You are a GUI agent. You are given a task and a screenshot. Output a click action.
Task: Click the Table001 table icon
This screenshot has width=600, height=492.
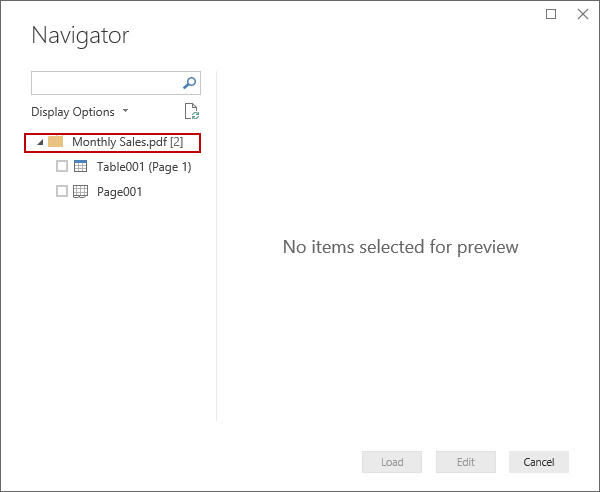point(82,167)
